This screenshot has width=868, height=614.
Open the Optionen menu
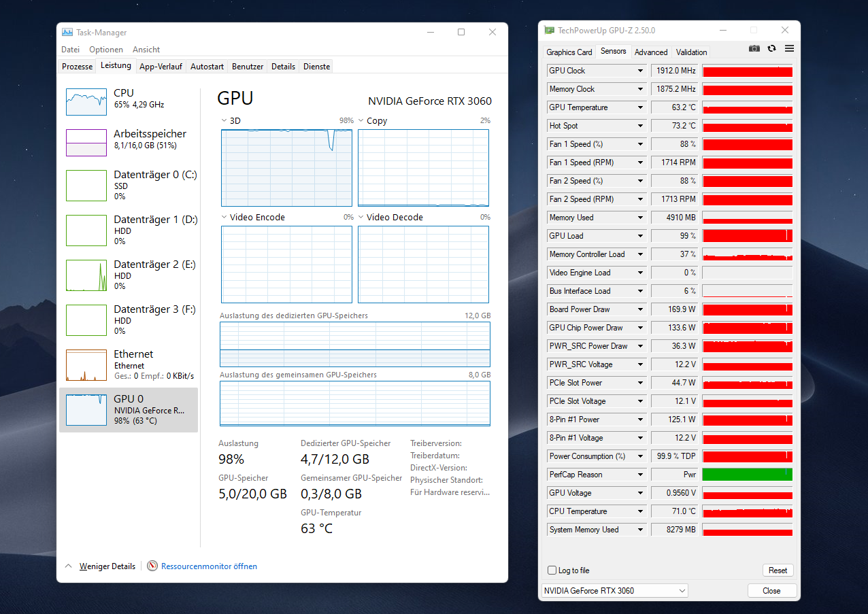pyautogui.click(x=106, y=50)
